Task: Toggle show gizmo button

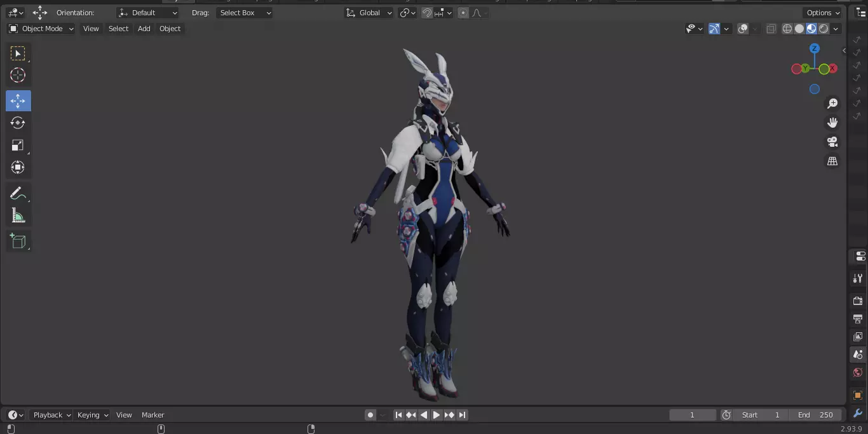Action: coord(714,29)
